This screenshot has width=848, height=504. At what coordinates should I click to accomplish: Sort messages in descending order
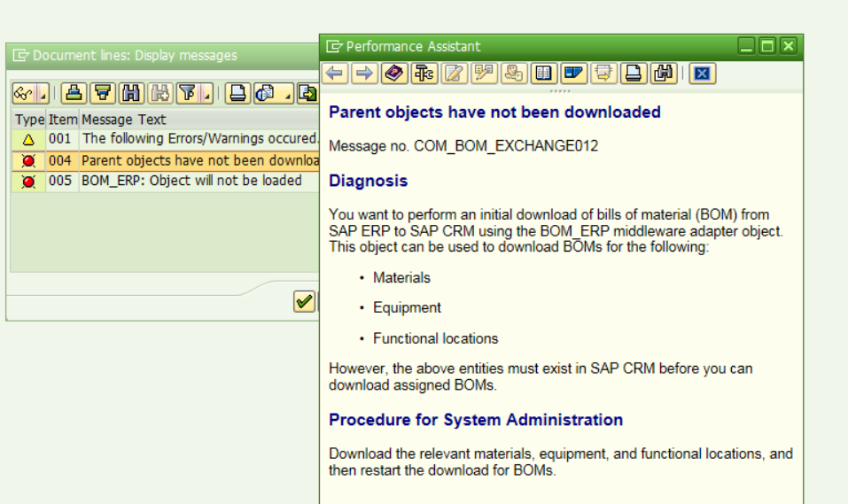[103, 94]
